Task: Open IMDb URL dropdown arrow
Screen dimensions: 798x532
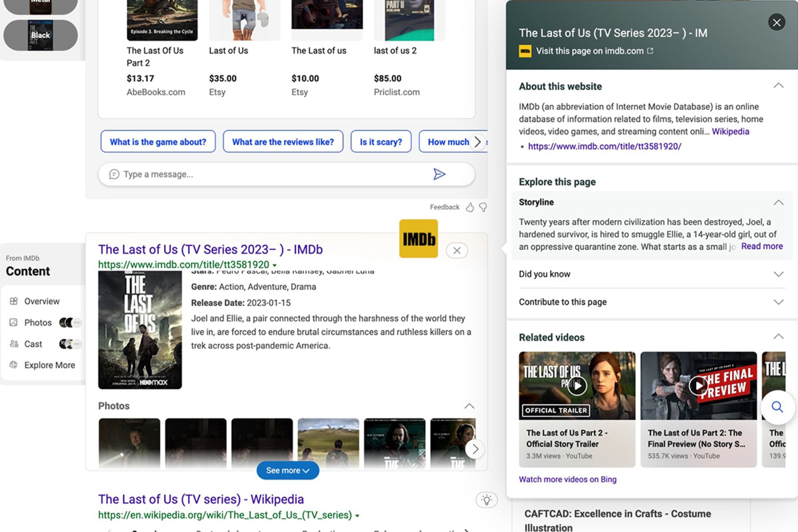Action: [x=275, y=265]
